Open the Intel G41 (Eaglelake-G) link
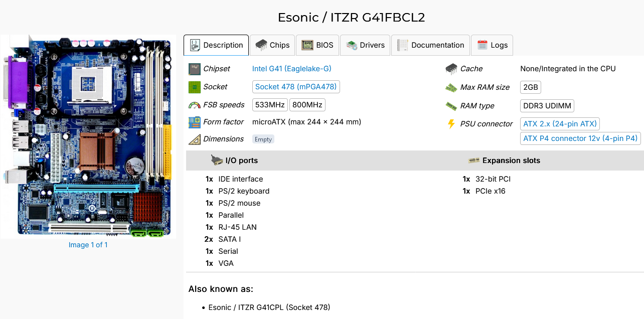Screen dimensions: 644x319 292,69
